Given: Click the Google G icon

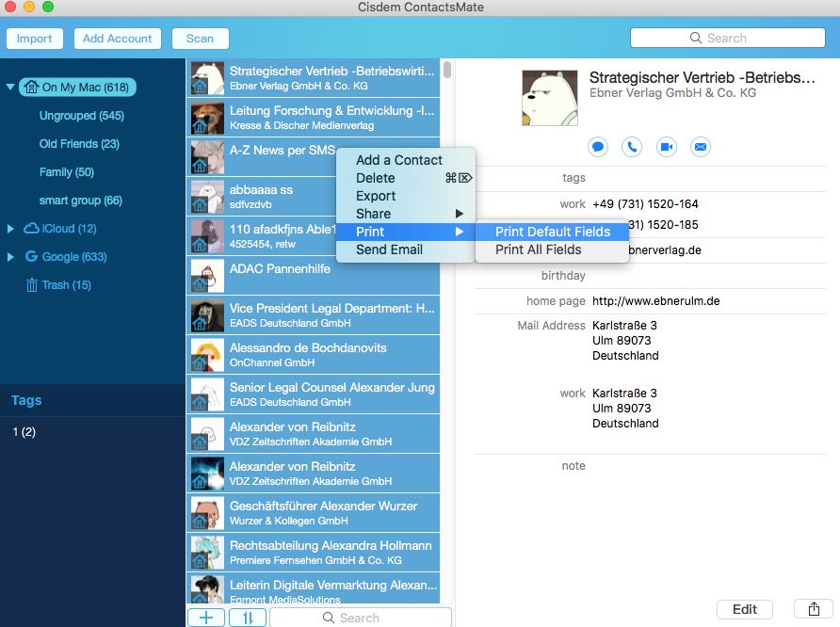Looking at the screenshot, I should coord(32,256).
